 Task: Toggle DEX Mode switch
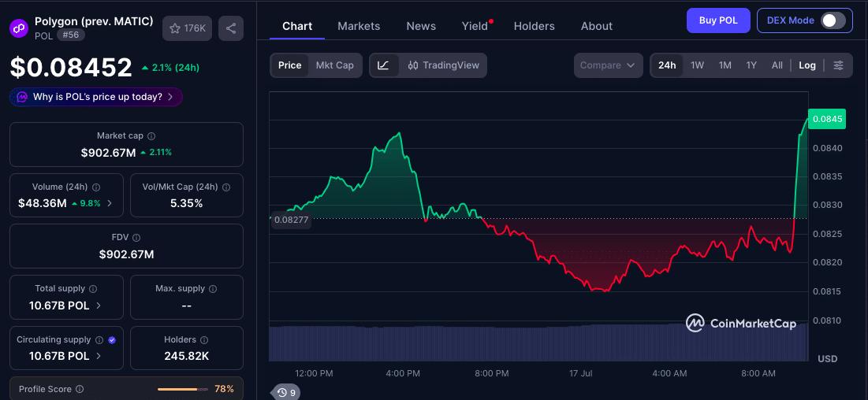(x=833, y=20)
